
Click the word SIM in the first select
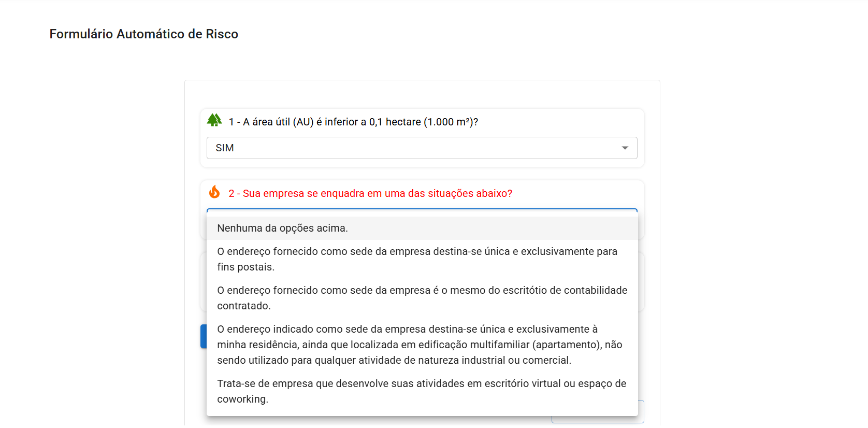tap(225, 148)
